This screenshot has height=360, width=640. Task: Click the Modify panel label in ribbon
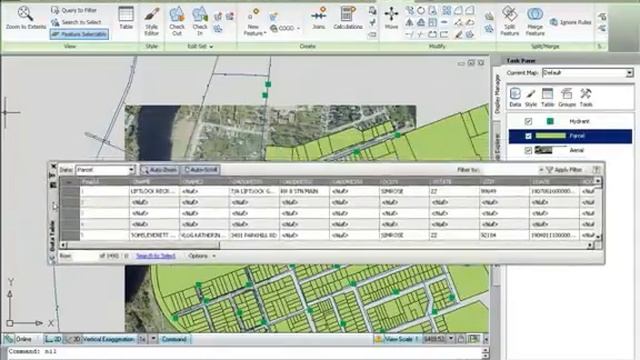[437, 47]
